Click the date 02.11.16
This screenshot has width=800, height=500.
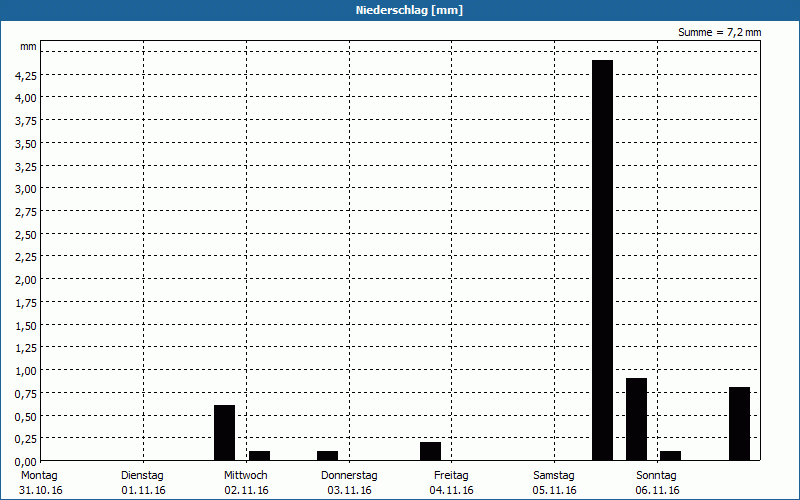pyautogui.click(x=246, y=491)
